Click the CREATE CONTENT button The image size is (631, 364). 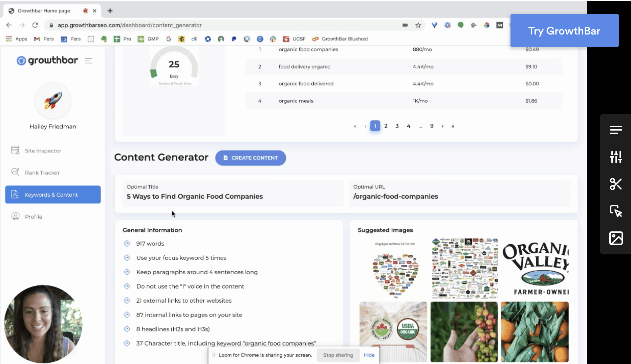[x=251, y=158]
